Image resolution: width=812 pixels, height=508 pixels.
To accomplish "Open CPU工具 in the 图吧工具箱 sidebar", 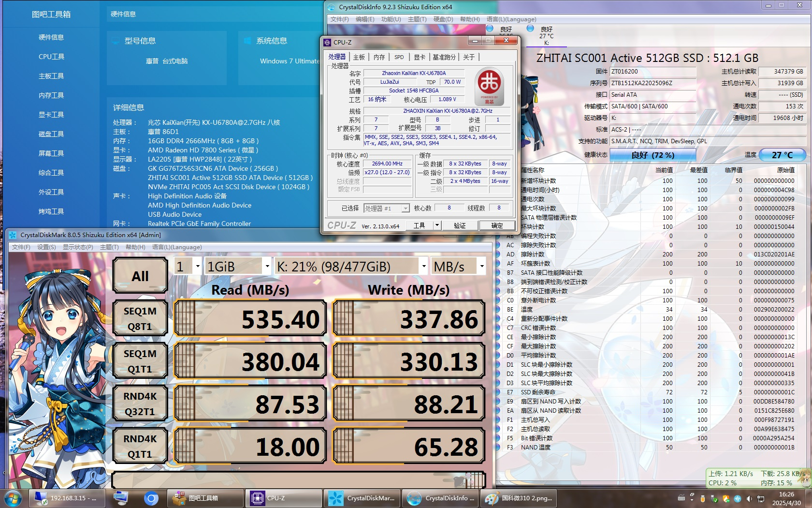I will (x=52, y=57).
